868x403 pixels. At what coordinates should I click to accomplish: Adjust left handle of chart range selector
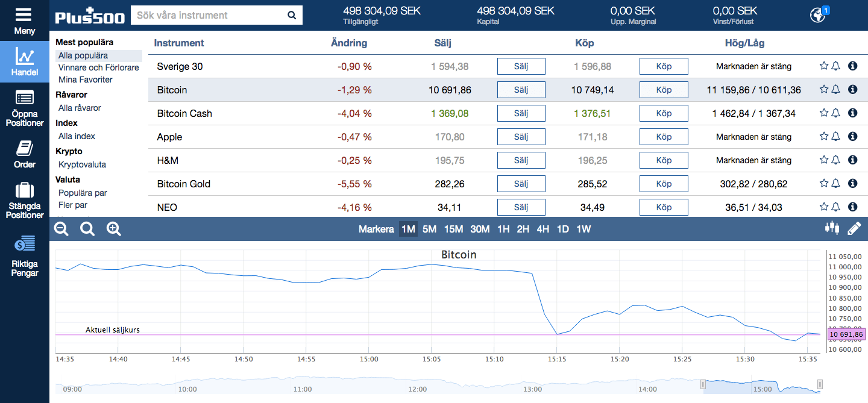pyautogui.click(x=703, y=384)
